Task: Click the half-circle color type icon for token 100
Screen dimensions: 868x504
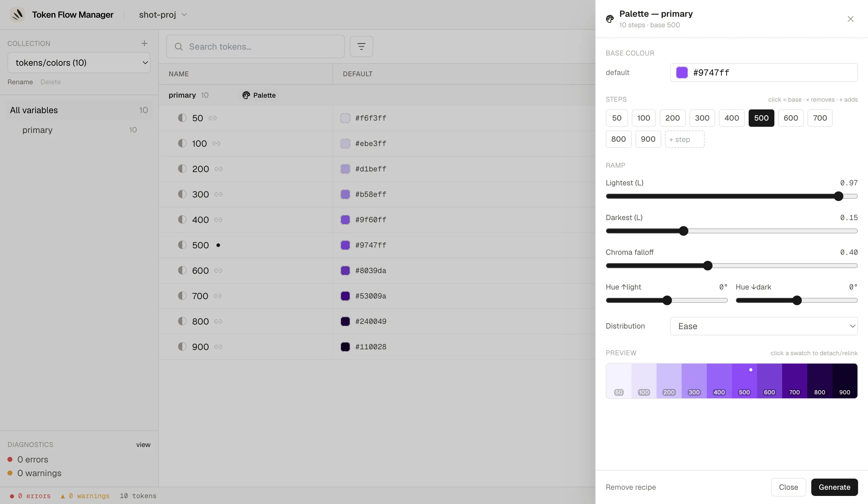Action: [x=182, y=143]
